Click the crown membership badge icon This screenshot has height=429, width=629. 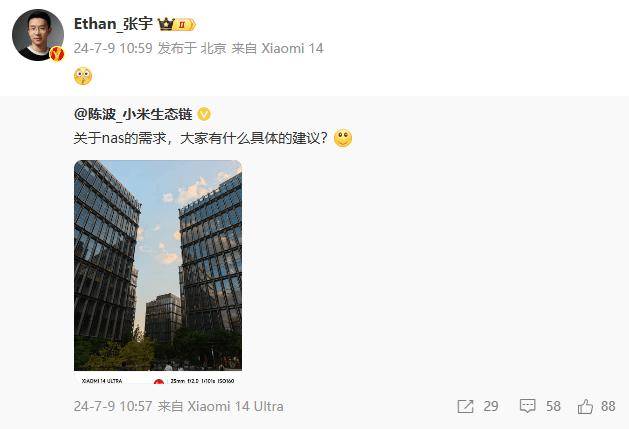(x=177, y=24)
